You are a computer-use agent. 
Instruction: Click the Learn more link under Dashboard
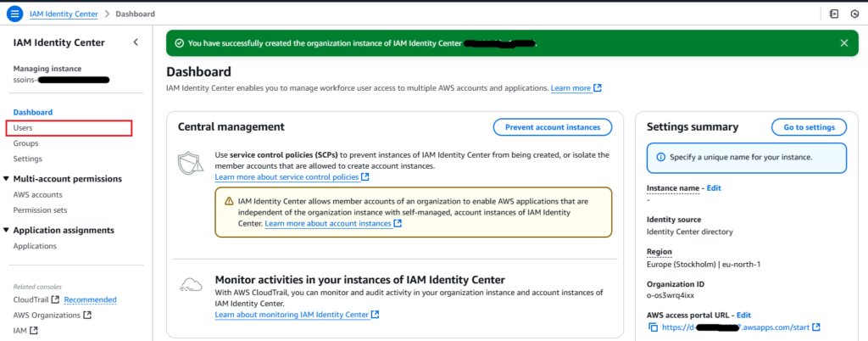(x=570, y=88)
